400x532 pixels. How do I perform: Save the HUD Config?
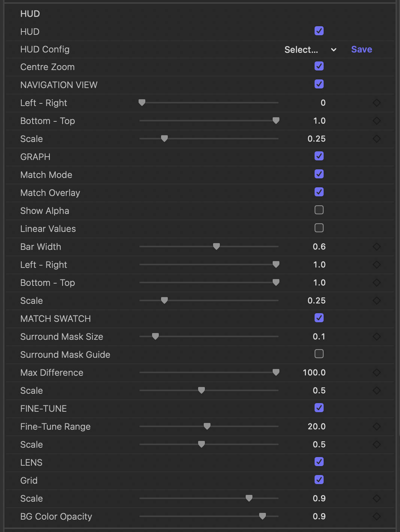click(x=361, y=49)
